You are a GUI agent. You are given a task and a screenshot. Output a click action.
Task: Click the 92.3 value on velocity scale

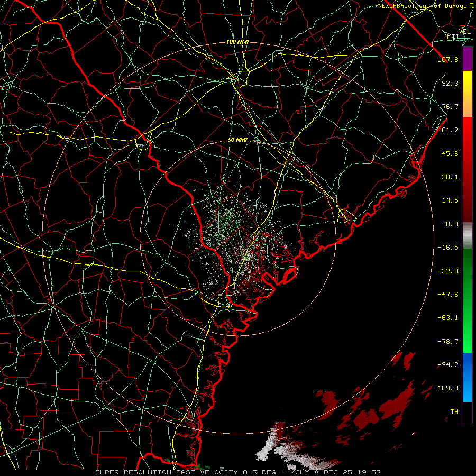[450, 83]
